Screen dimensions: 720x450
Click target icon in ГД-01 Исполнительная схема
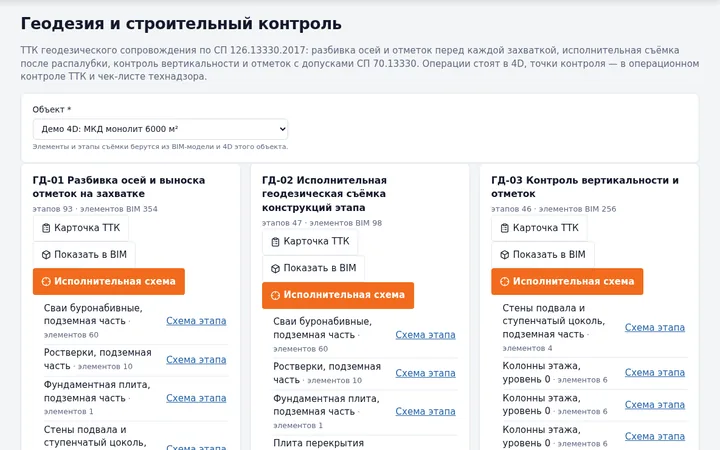[46, 281]
